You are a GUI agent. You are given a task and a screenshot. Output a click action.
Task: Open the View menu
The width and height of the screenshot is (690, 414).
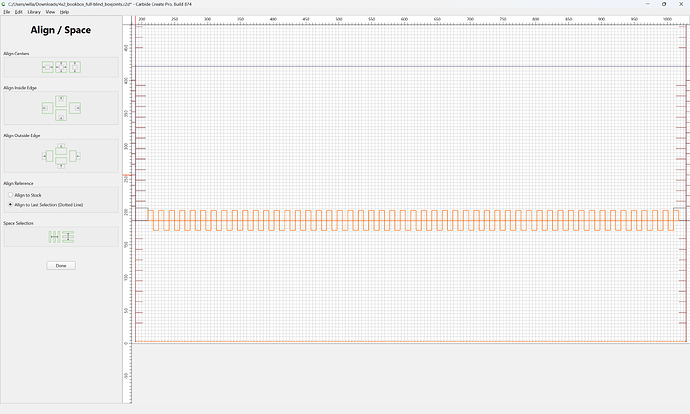click(50, 12)
